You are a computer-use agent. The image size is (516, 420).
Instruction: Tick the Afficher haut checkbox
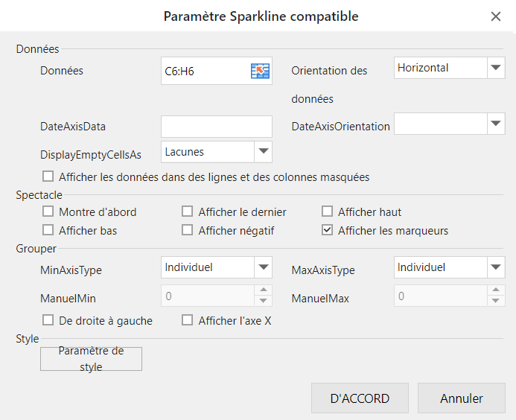[x=327, y=211]
